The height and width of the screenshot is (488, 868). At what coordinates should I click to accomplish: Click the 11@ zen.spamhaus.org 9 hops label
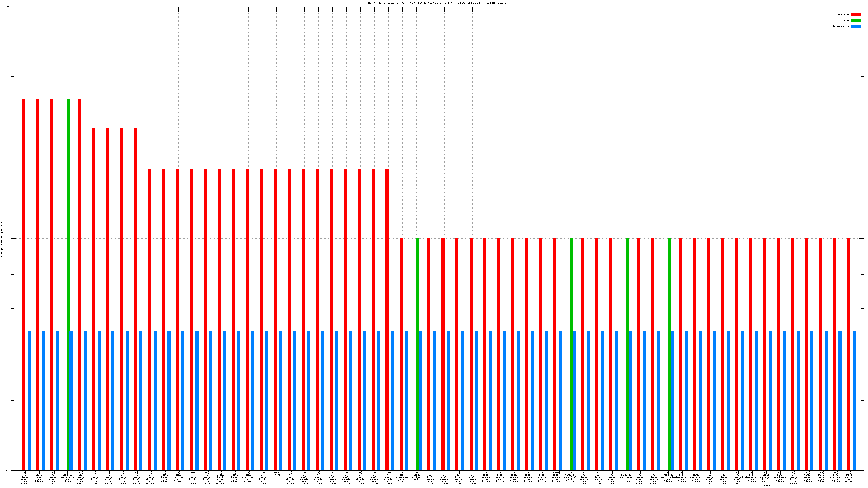[x=402, y=477]
